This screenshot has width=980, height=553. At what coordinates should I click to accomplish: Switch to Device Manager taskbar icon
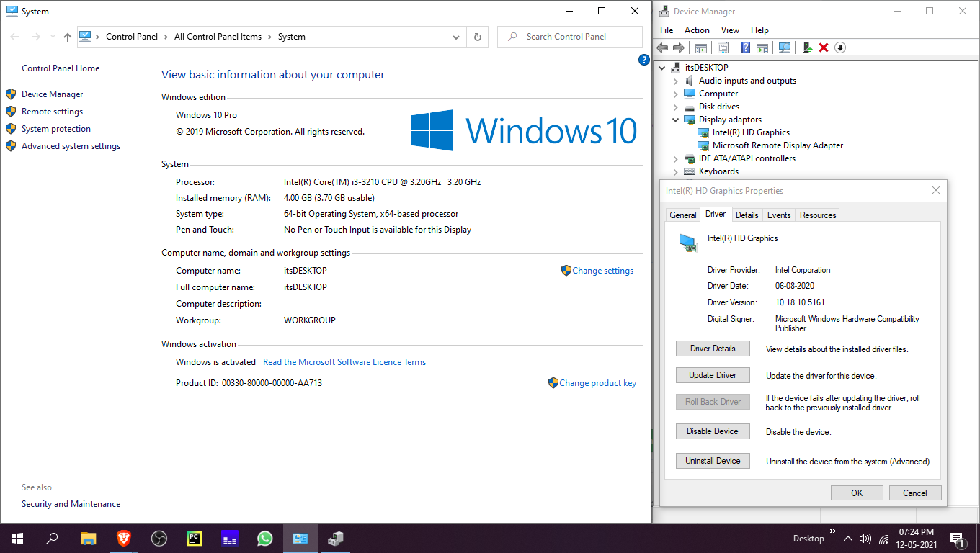click(x=336, y=539)
